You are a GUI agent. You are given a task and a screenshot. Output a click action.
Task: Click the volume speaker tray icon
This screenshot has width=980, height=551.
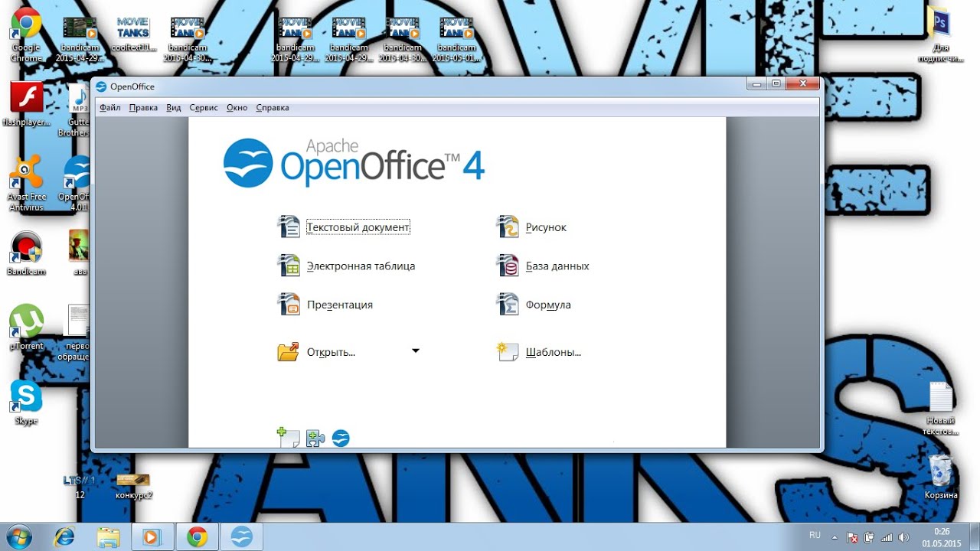[903, 537]
